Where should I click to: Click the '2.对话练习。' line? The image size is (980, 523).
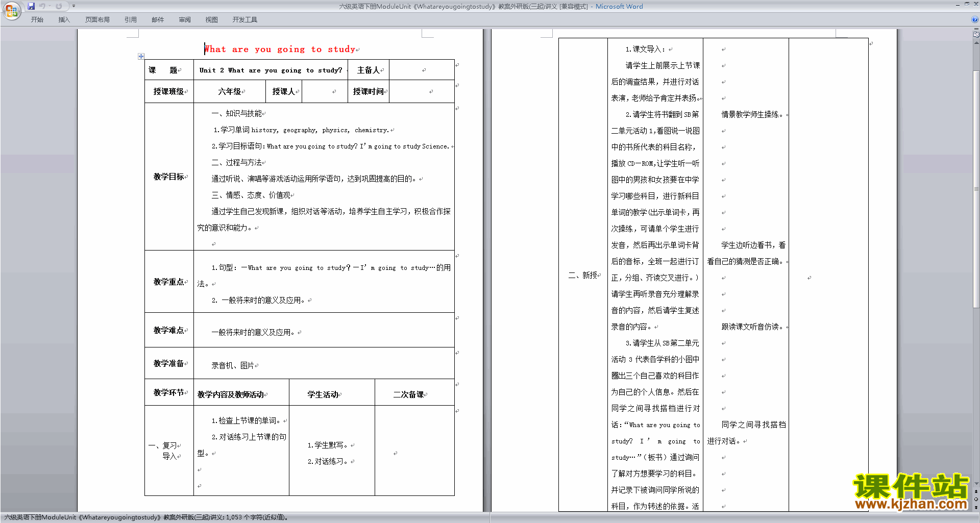[328, 461]
